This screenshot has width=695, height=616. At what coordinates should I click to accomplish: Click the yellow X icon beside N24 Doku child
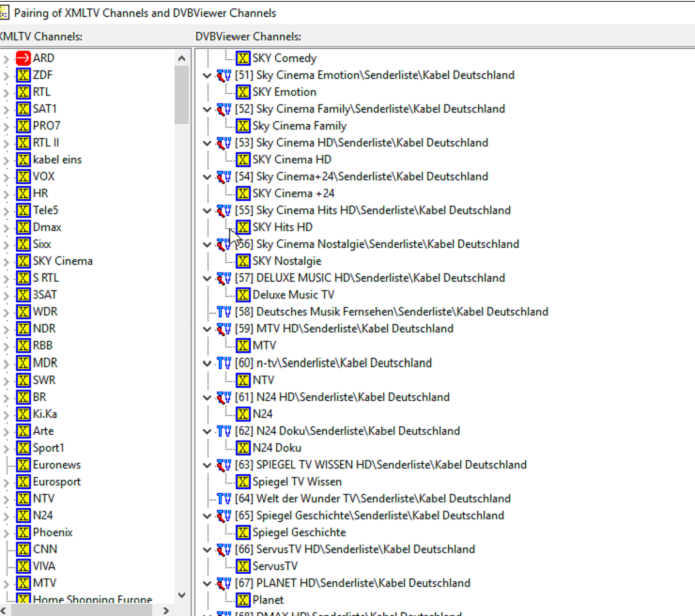243,448
